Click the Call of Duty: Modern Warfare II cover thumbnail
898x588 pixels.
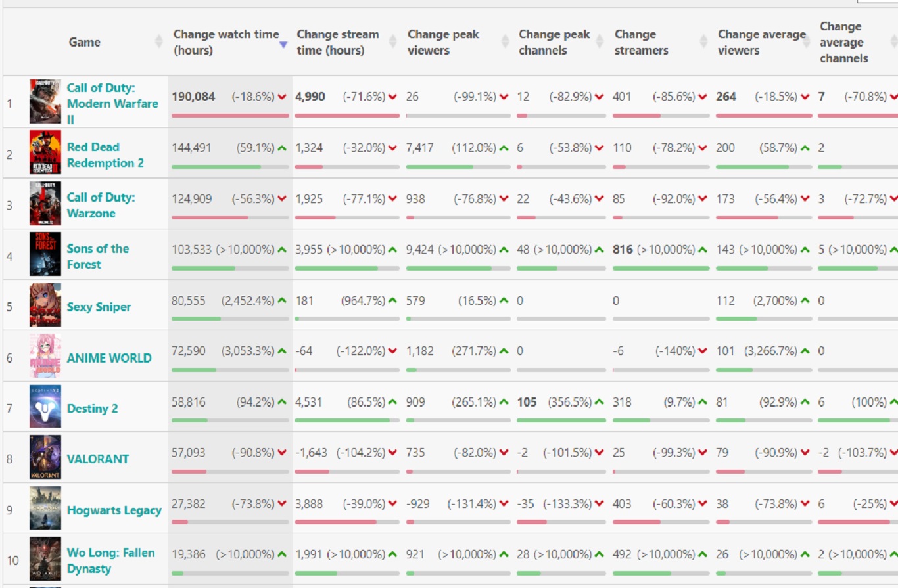[x=45, y=102]
